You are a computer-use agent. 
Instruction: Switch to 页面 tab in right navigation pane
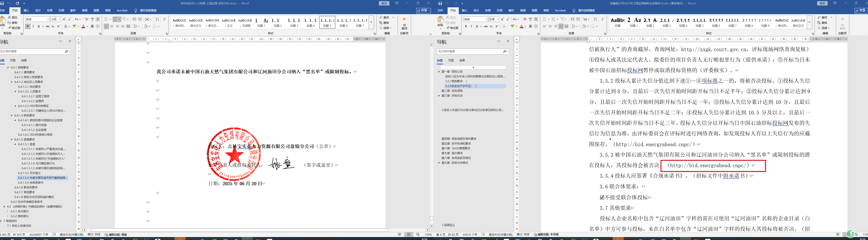coord(451,60)
